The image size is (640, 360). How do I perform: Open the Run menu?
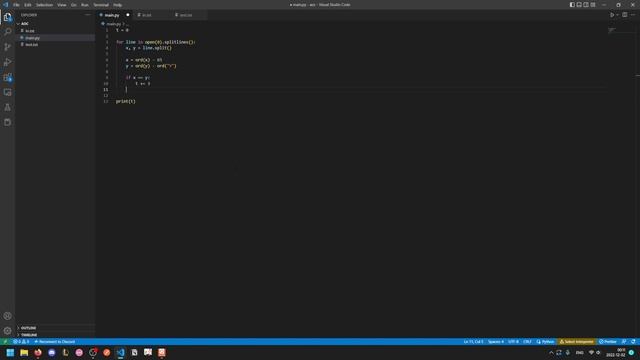tap(84, 5)
